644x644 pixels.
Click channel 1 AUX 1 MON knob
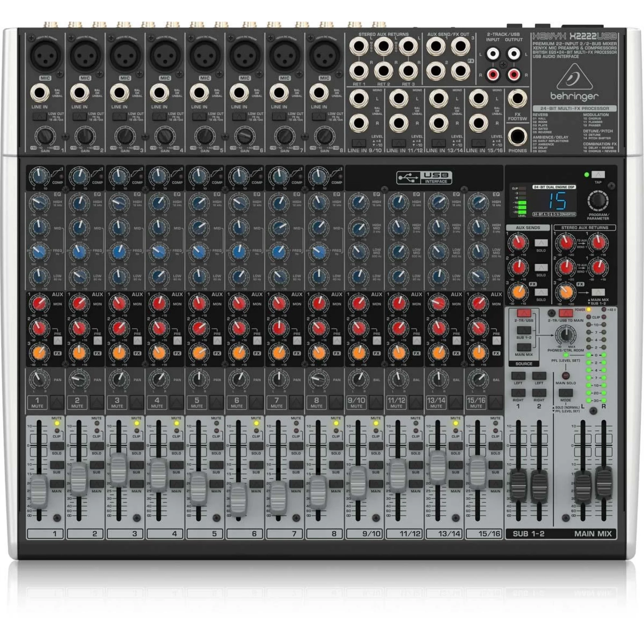click(x=39, y=303)
